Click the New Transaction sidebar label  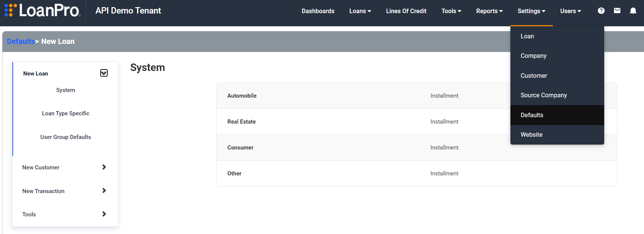[44, 191]
